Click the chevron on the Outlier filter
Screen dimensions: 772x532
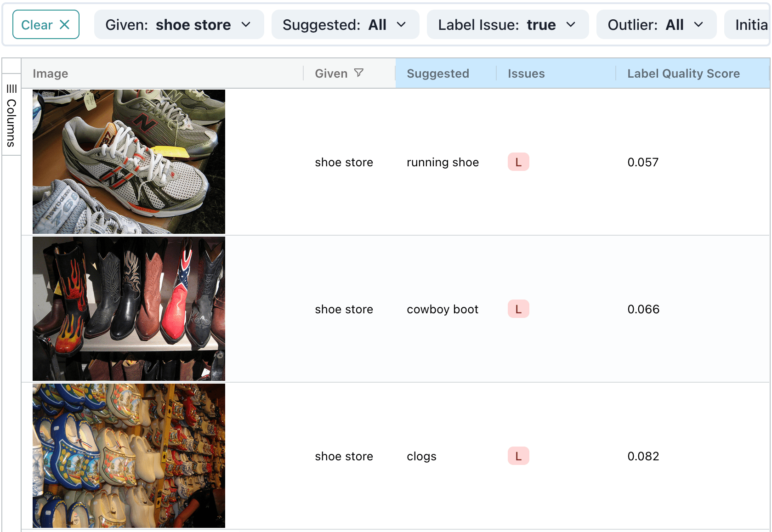point(699,25)
